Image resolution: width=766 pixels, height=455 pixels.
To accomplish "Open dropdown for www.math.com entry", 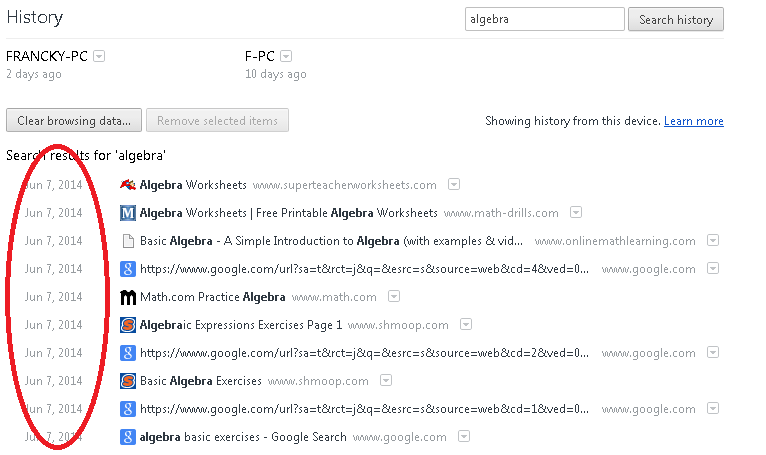I will pos(394,297).
